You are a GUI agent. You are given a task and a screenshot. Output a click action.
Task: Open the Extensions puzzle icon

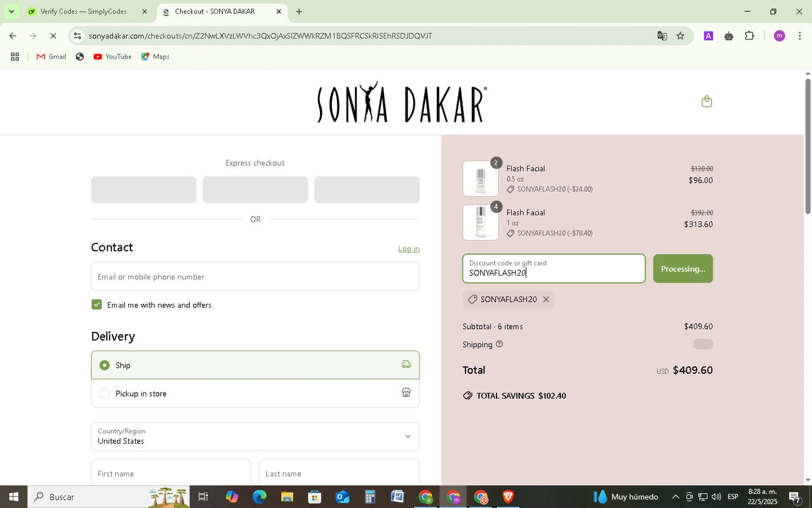tap(749, 36)
